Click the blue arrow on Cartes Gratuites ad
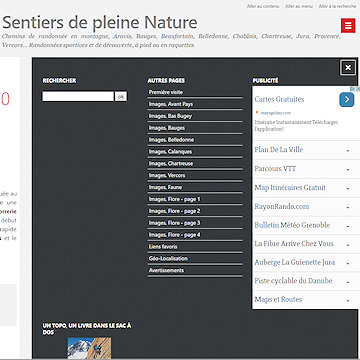This screenshot has height=360, width=360. (347, 100)
